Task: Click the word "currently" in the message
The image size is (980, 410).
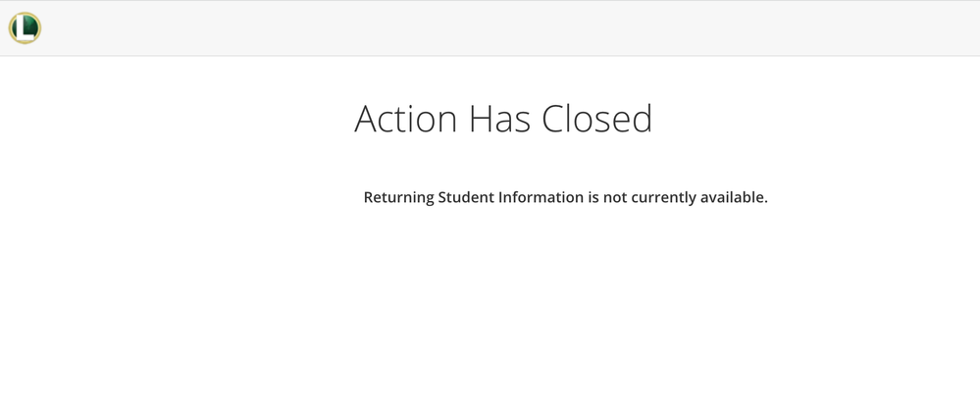Action: (x=663, y=197)
